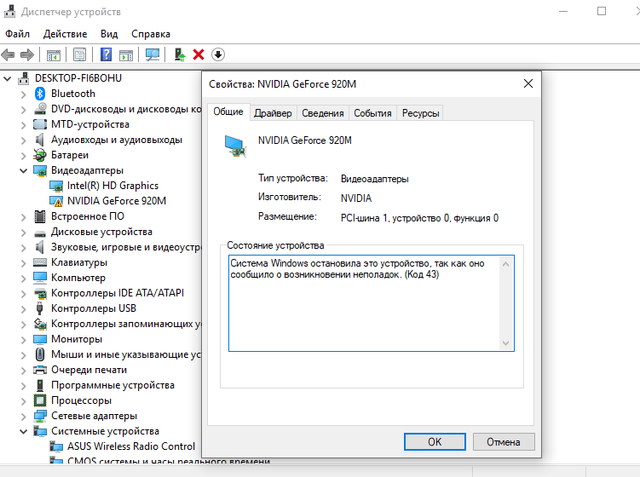
Task: Click the Контроллеры USB plug icon
Action: (40, 308)
